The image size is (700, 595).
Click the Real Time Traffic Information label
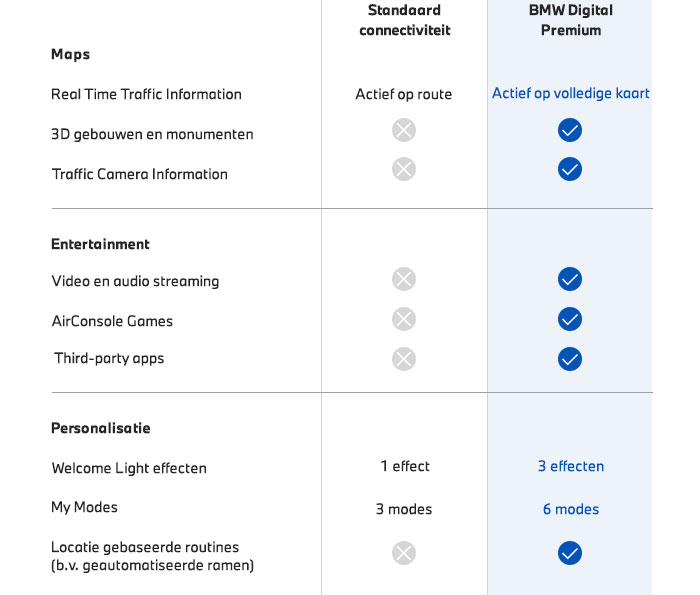(147, 94)
